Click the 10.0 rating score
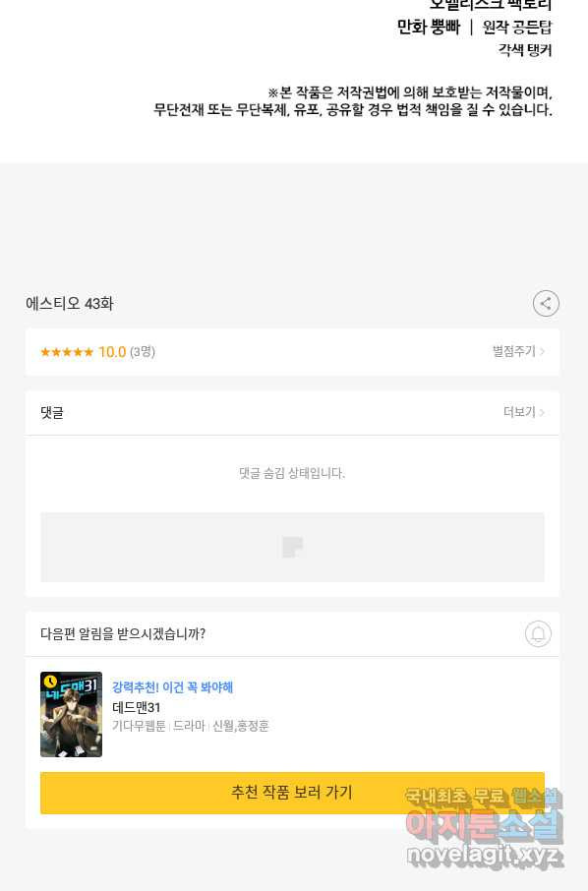 click(x=112, y=352)
